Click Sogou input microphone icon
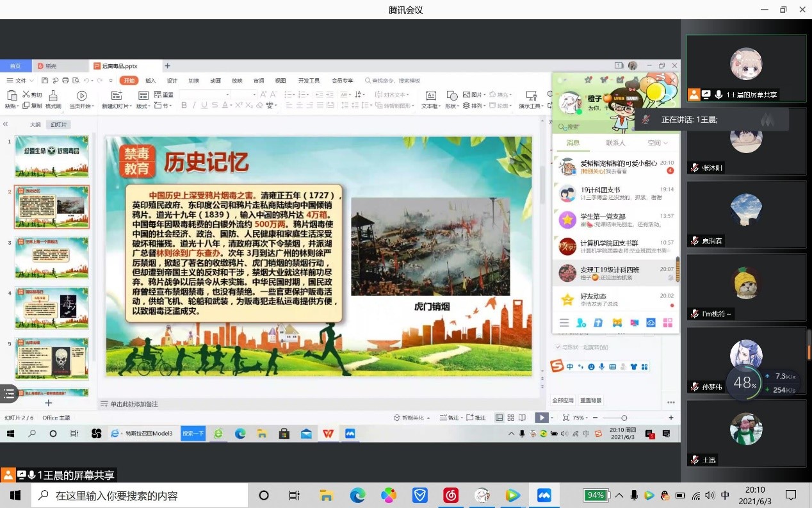 pyautogui.click(x=602, y=366)
